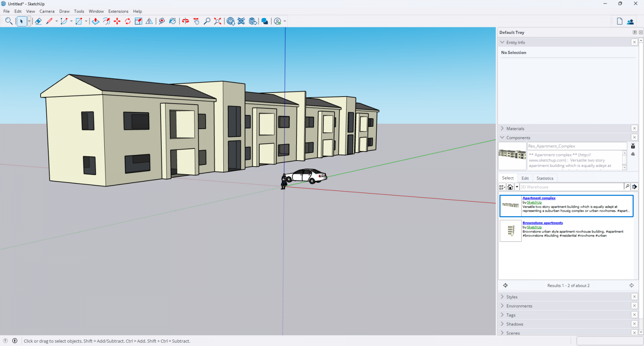The image size is (644, 346).
Task: Close the Materials panel section
Action: [634, 128]
